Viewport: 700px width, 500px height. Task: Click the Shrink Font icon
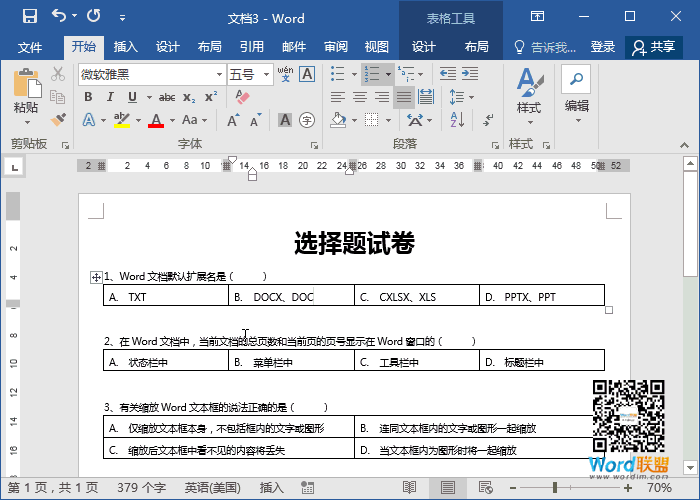click(x=255, y=121)
